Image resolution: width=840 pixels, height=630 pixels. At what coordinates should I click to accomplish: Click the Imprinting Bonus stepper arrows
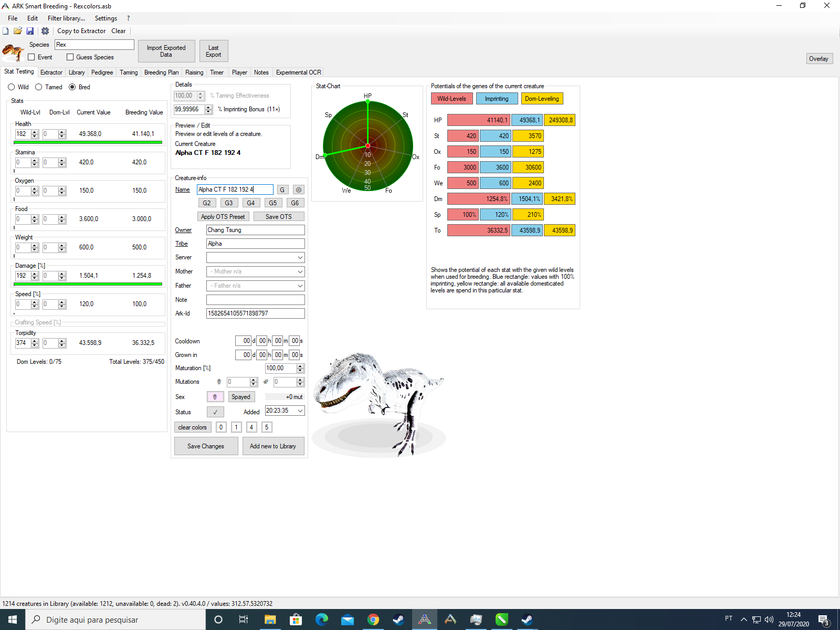pos(208,110)
